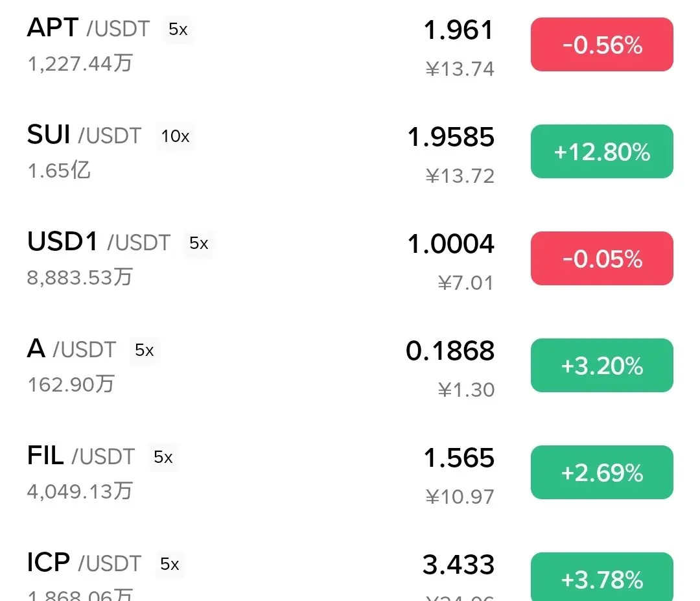Tap the +12.80% change badge for SUI
Image resolution: width=700 pixels, height=601 pixels.
601,151
